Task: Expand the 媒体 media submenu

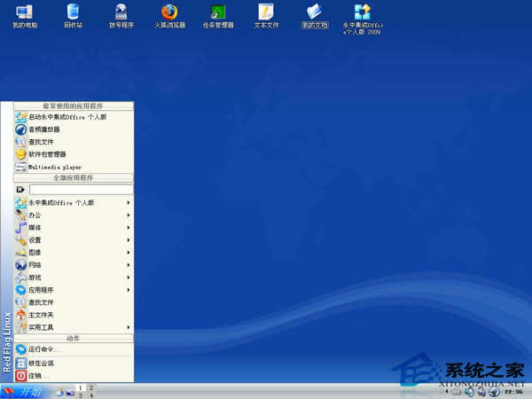Action: click(x=74, y=228)
